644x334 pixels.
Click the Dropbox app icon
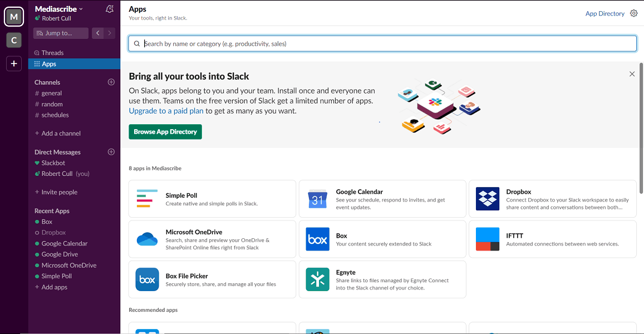(488, 199)
